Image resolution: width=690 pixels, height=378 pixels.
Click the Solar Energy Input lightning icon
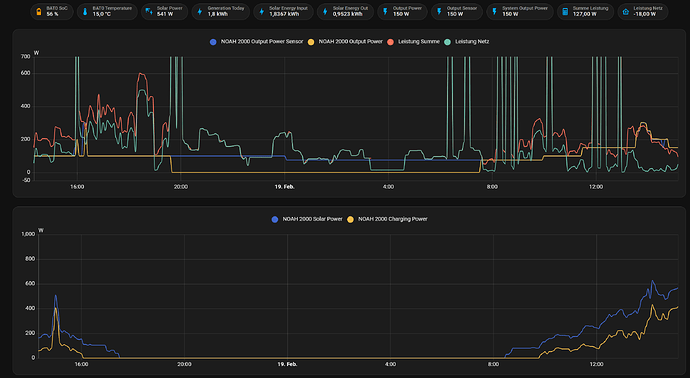pyautogui.click(x=261, y=11)
